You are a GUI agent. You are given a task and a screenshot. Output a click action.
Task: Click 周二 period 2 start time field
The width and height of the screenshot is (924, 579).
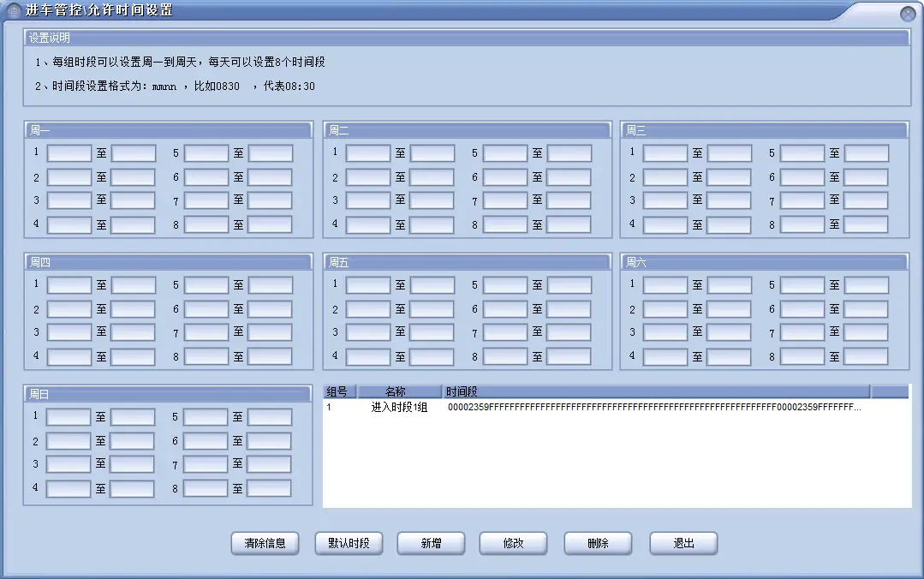(x=368, y=177)
